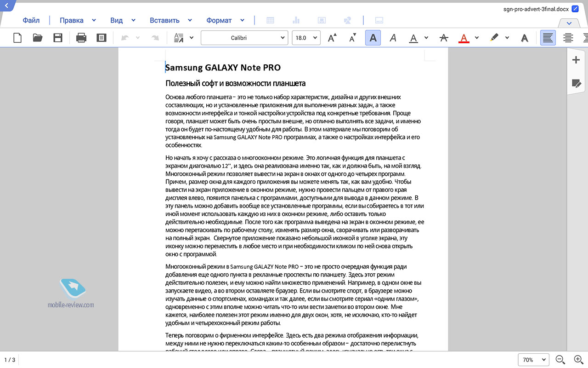588x368 pixels.
Task: Apply the red font color
Action: coord(464,38)
